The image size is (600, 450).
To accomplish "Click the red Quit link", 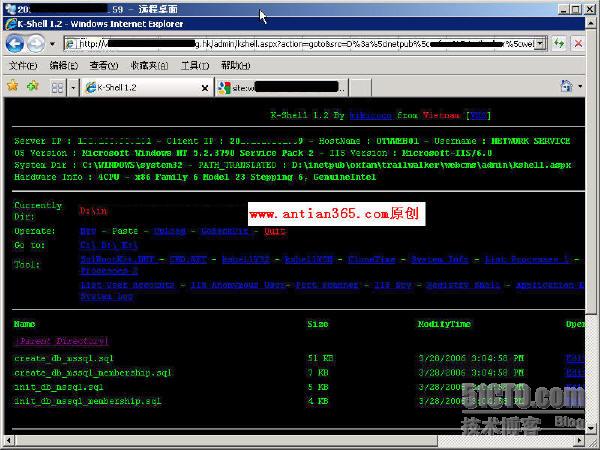I will pyautogui.click(x=274, y=231).
